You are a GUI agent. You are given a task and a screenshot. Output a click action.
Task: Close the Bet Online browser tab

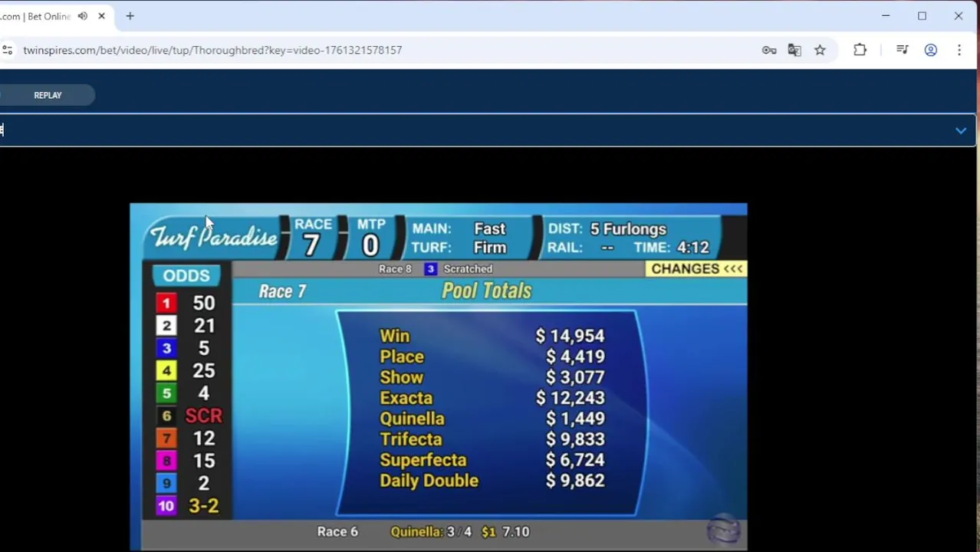(101, 16)
